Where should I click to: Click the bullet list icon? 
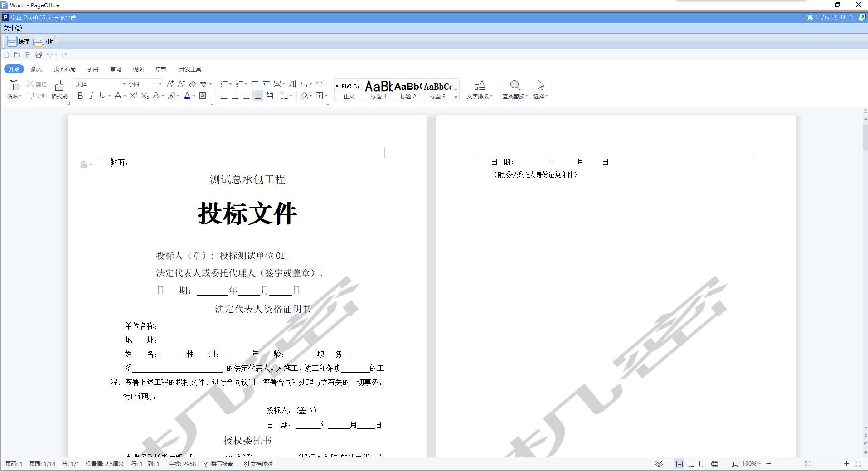(224, 84)
